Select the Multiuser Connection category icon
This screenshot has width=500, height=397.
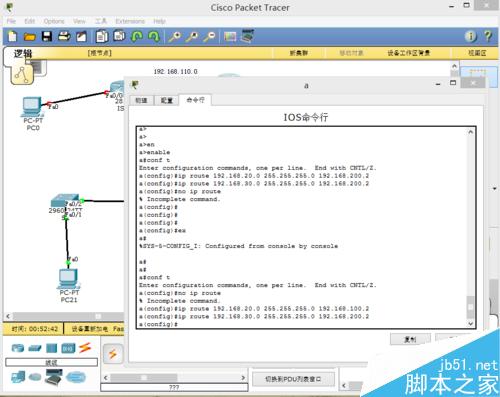76,377
